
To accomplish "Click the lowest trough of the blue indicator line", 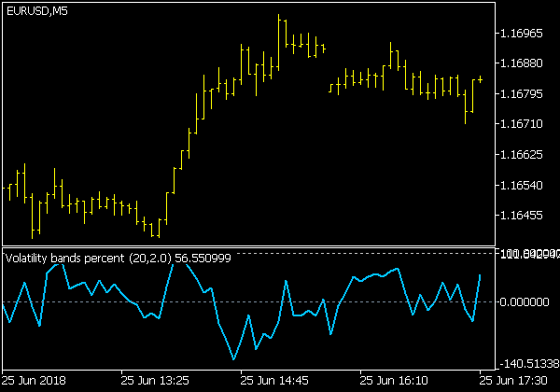I will tap(233, 358).
